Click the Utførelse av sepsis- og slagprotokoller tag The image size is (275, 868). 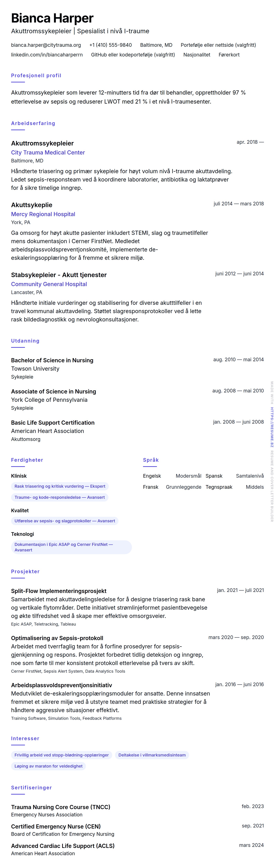coord(65,521)
